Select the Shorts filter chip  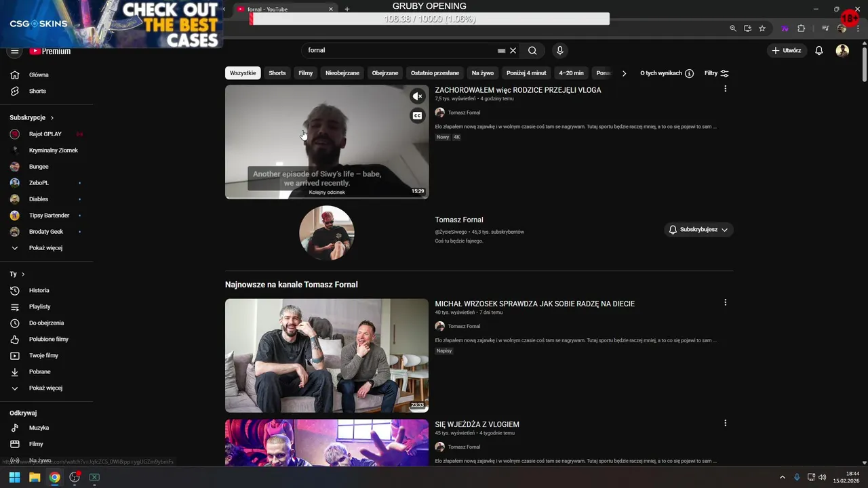click(277, 73)
